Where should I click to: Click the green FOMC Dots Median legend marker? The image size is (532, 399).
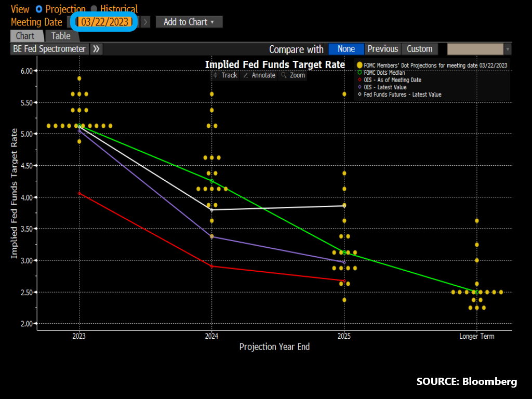[x=360, y=73]
